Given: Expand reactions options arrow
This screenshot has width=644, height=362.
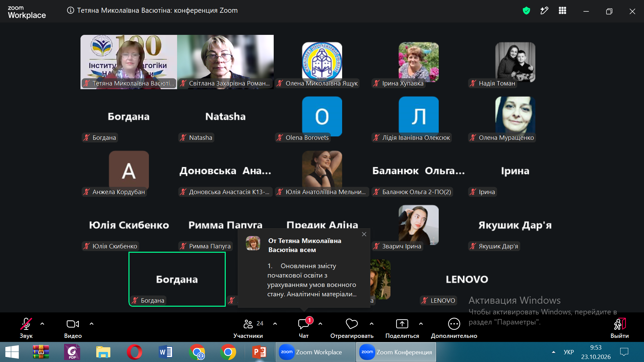Looking at the screenshot, I should click(x=372, y=324).
